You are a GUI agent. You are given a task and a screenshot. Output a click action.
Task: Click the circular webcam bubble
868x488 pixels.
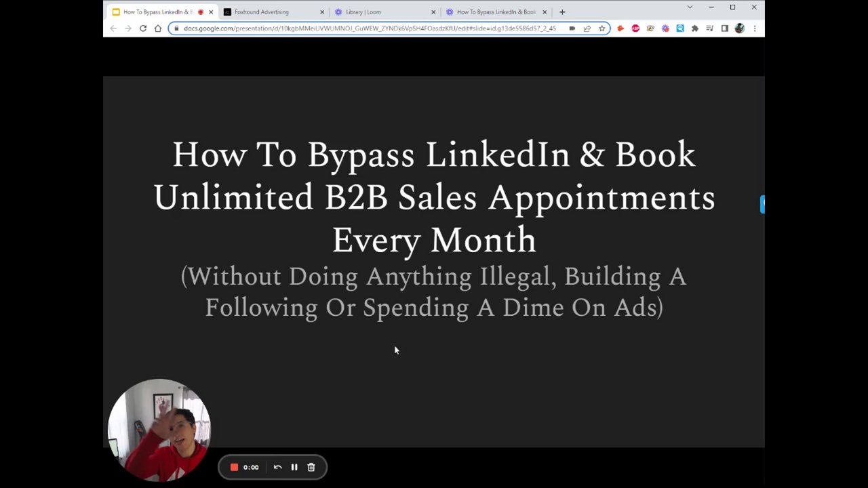tap(159, 430)
